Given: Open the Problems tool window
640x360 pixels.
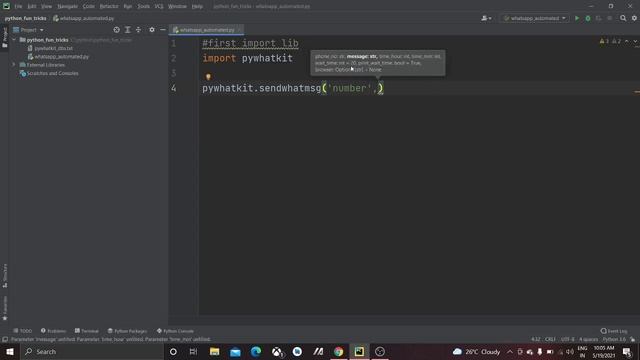Looking at the screenshot, I should 53,331.
